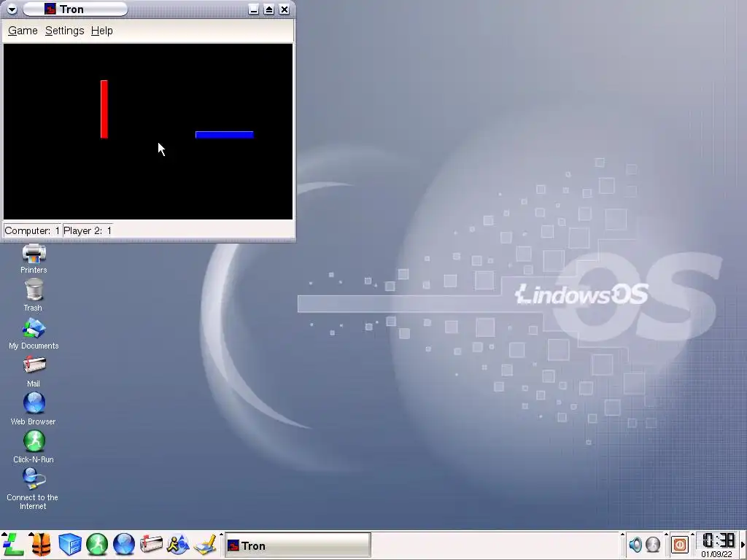Open Connect to the Internet desktop icon
The image size is (747, 560).
32,489
